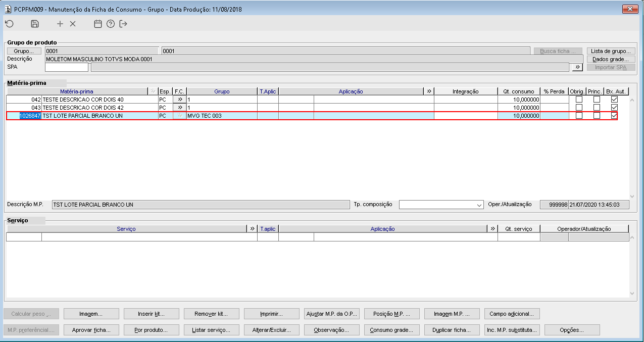Viewport: 644px width, 342px height.
Task: Click Por produto... button
Action: click(151, 330)
